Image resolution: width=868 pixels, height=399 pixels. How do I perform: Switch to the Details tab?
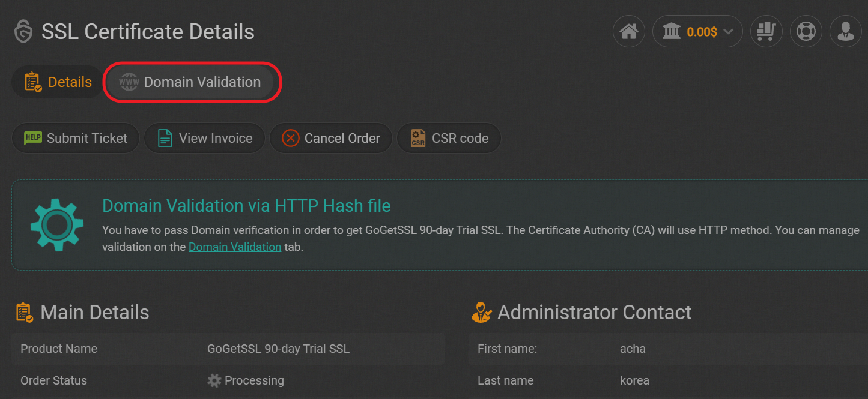pyautogui.click(x=58, y=82)
